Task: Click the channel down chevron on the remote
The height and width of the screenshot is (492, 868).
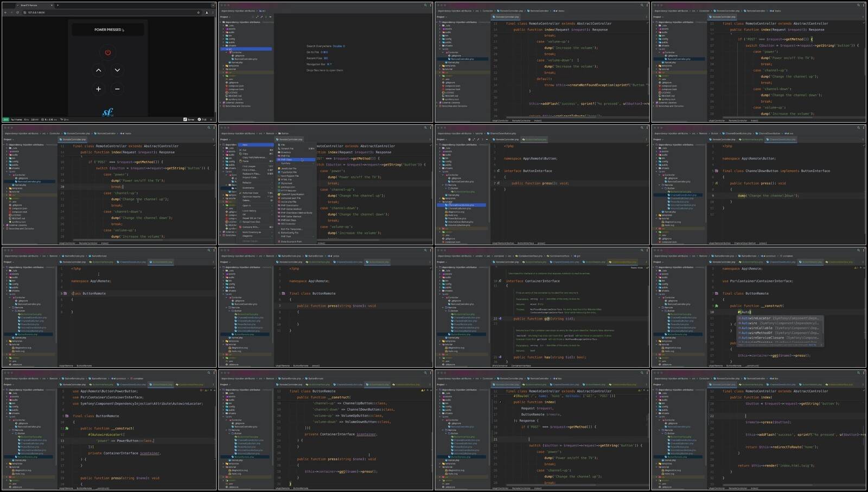Action: 117,70
